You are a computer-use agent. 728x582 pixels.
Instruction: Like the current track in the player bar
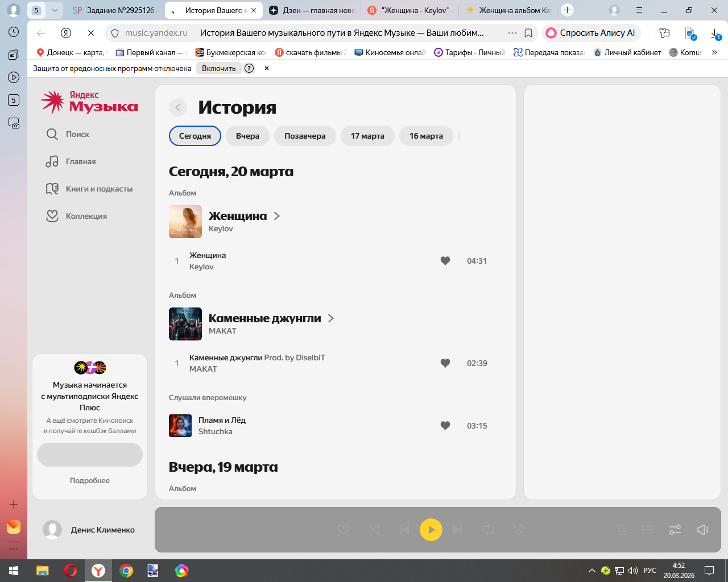pos(344,530)
